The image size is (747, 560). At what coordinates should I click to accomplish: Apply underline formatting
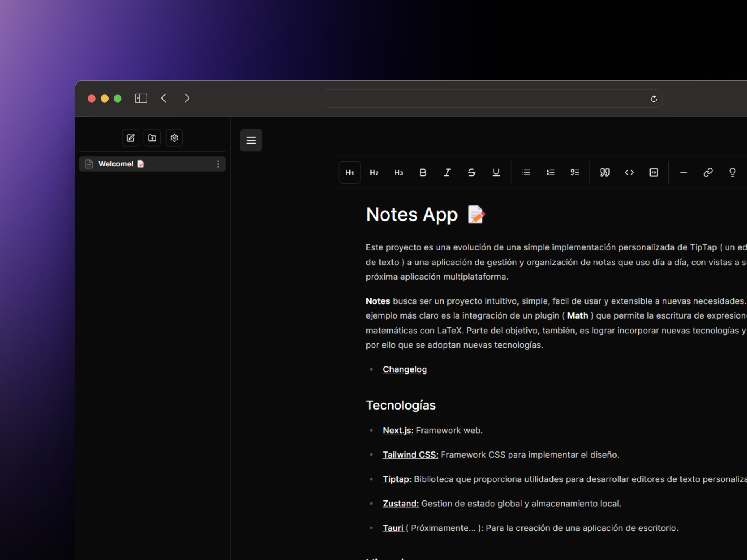coord(496,172)
